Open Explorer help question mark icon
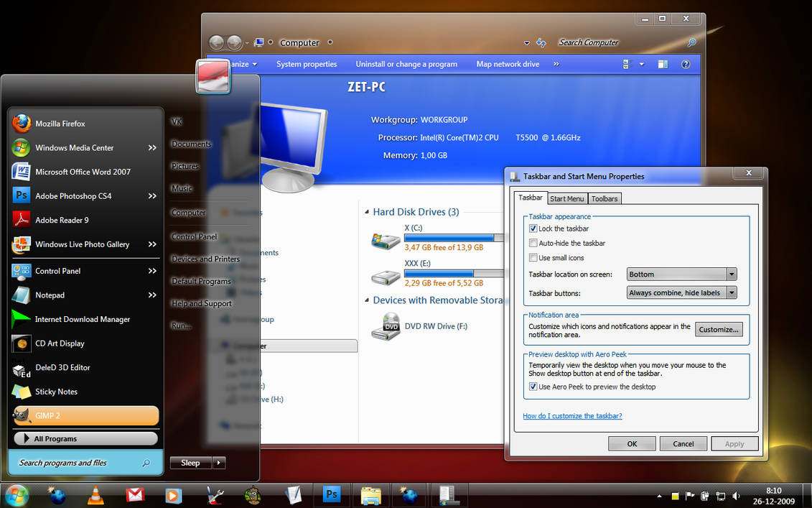The height and width of the screenshot is (508, 812). click(x=686, y=64)
